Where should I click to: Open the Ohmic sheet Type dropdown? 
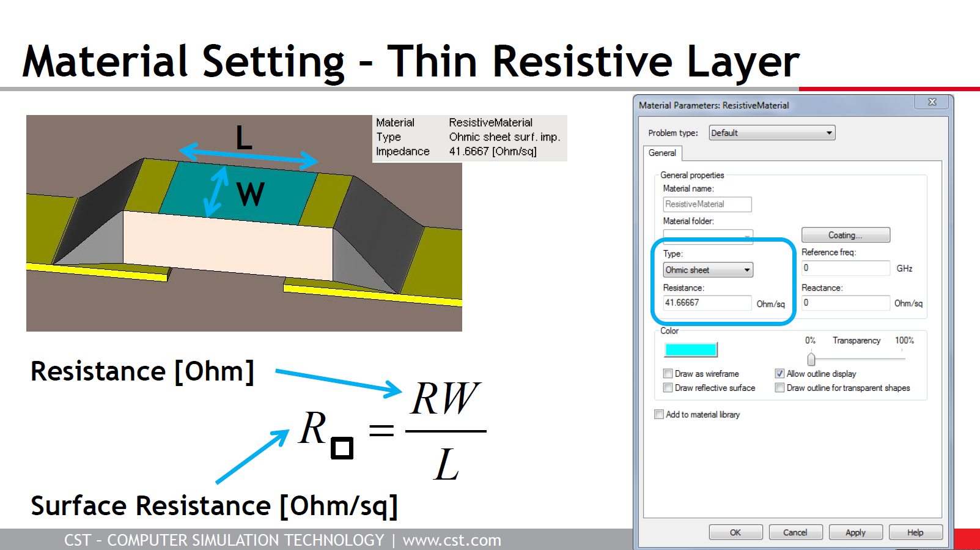[708, 270]
